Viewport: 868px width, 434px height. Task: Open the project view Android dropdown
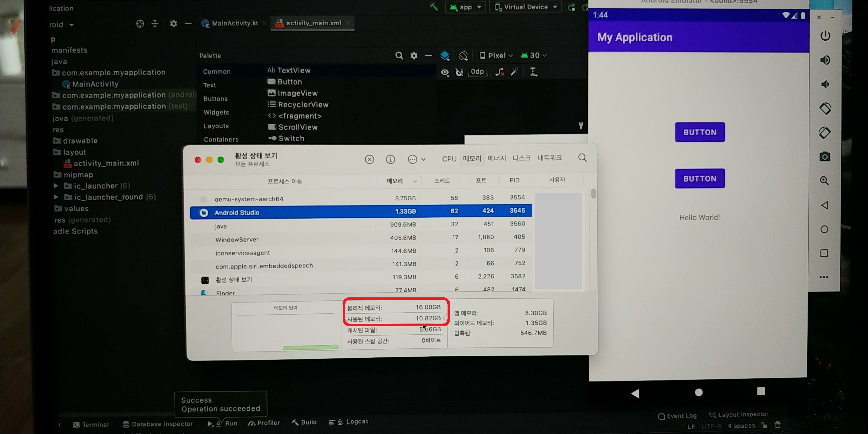(x=61, y=25)
